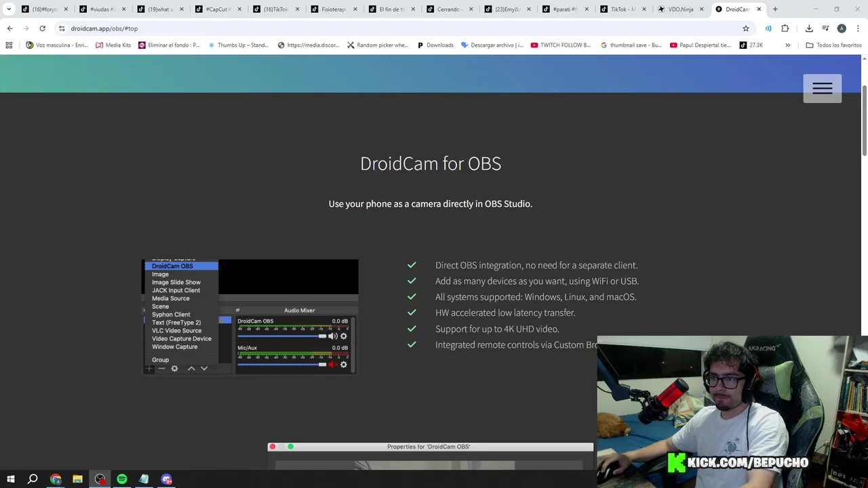The height and width of the screenshot is (488, 868).
Task: Close the '#CapCut' tab
Action: (239, 9)
